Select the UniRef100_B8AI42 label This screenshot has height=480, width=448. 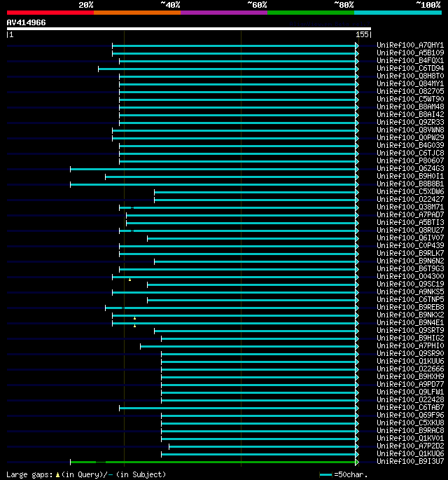tap(410, 114)
